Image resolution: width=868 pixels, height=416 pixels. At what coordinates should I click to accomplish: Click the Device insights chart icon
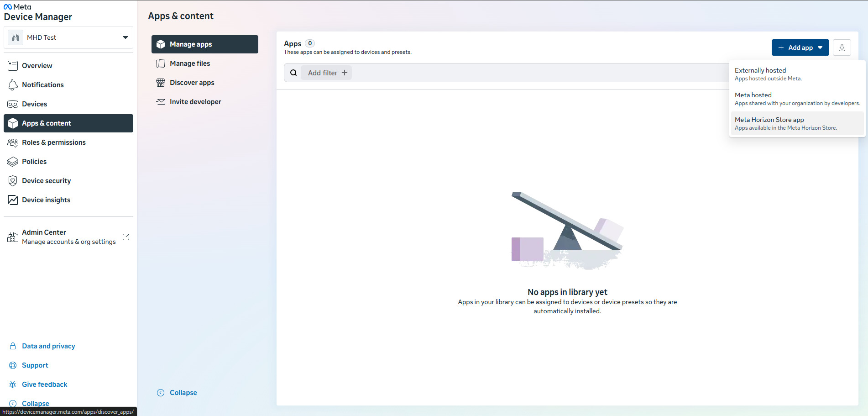coord(13,200)
